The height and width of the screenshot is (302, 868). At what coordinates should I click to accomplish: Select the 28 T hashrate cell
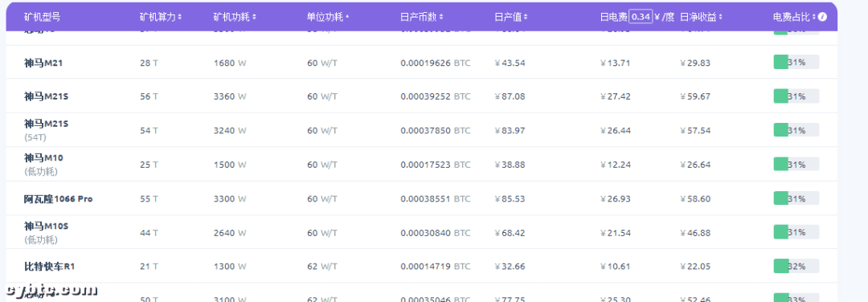(x=149, y=63)
